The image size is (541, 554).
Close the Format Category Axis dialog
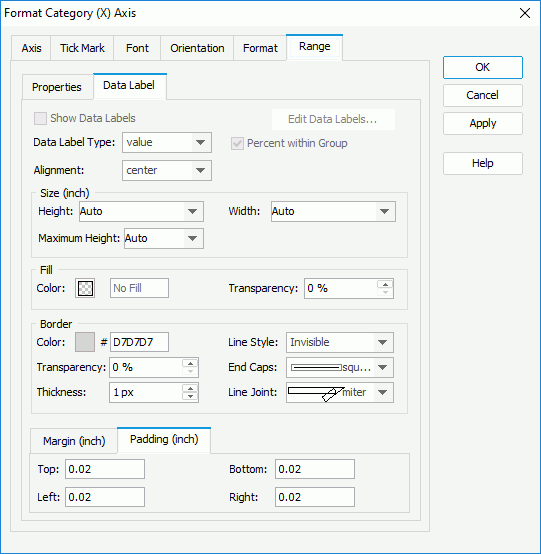(x=525, y=13)
